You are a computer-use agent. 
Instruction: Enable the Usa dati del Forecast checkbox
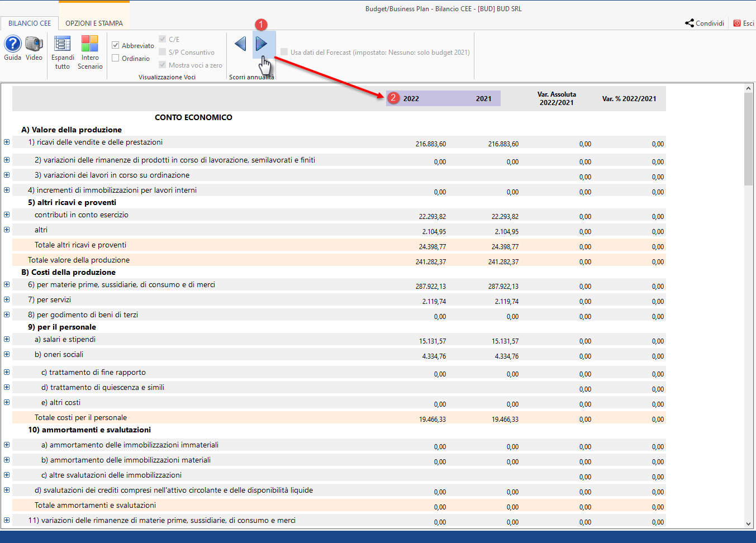284,52
